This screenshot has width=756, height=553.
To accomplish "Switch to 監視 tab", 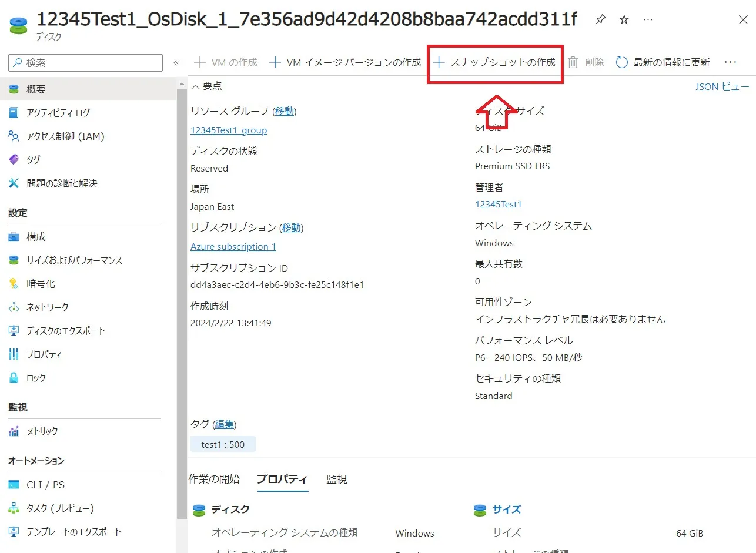I will [x=337, y=479].
